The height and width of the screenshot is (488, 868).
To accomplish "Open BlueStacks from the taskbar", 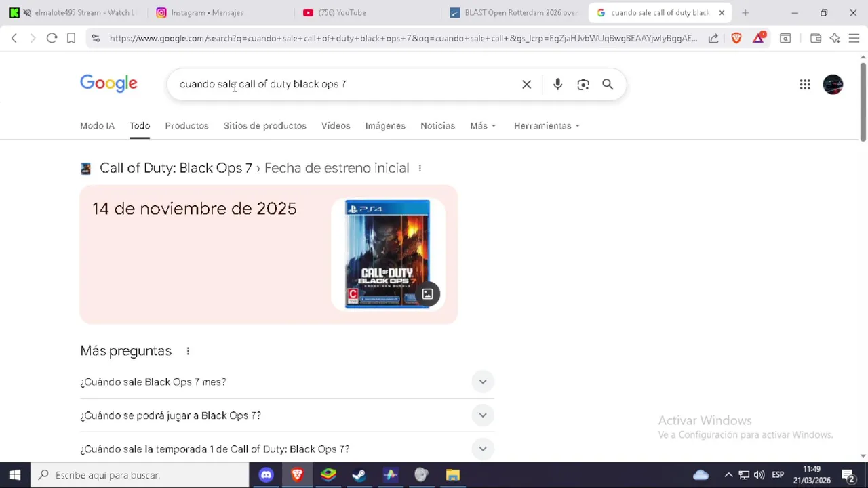I will click(x=328, y=475).
